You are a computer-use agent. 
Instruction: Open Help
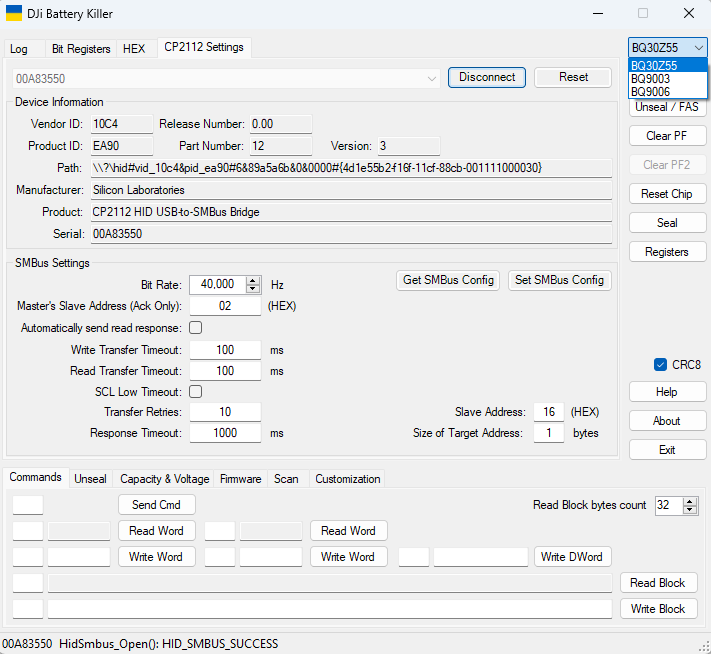pos(667,392)
